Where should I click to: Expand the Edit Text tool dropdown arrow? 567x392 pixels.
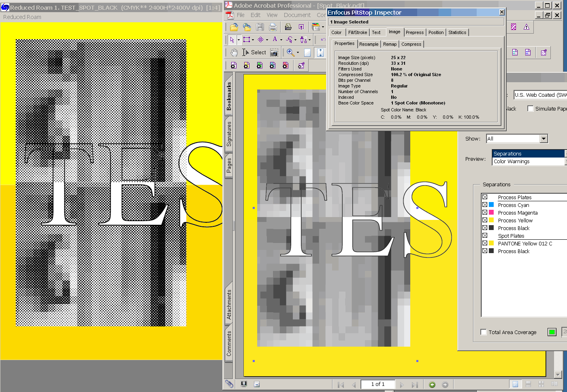[x=281, y=40]
